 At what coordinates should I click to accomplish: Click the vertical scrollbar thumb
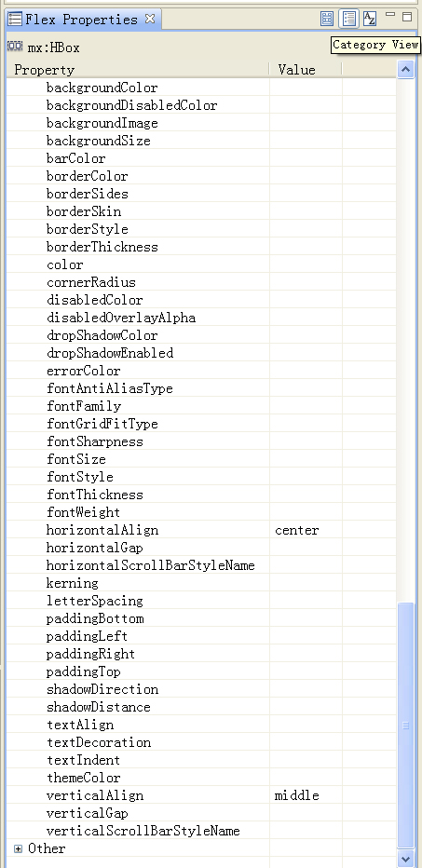[x=405, y=726]
